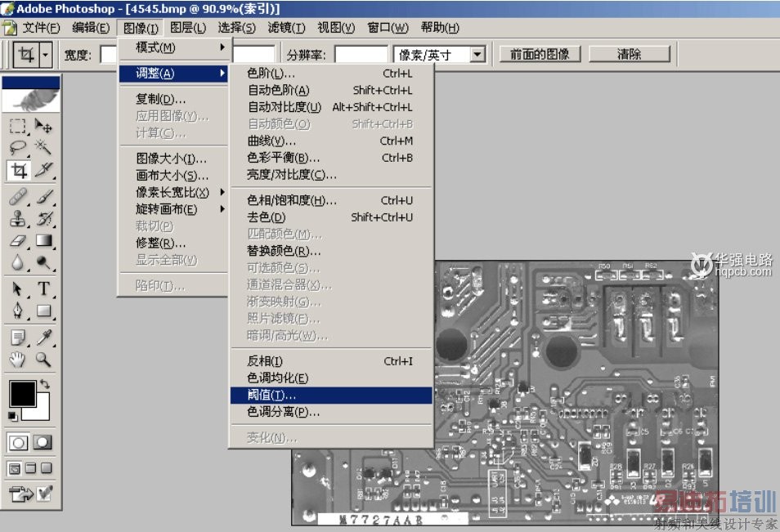Open the 像素/英寸 resolution unit dropdown
Screen dimensions: 780x532
click(477, 53)
